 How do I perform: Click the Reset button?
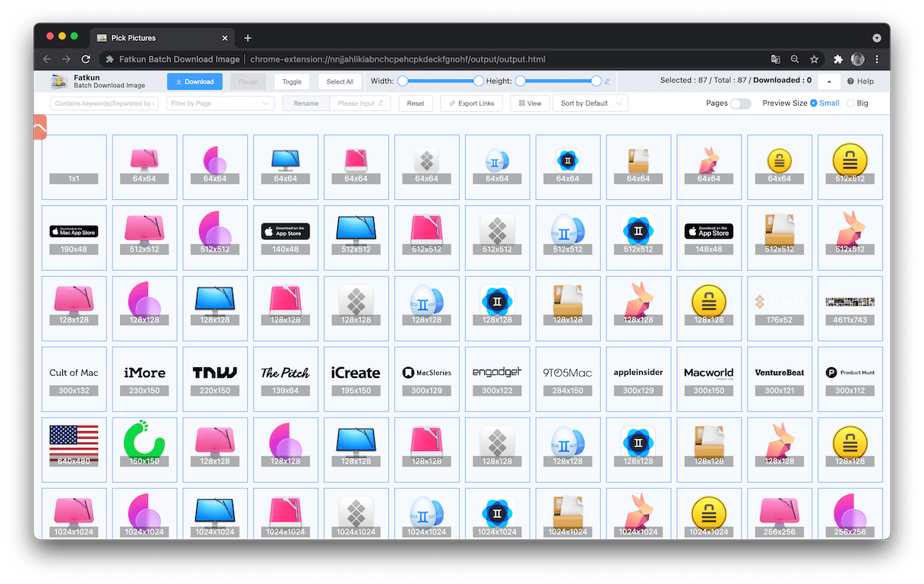pyautogui.click(x=416, y=103)
